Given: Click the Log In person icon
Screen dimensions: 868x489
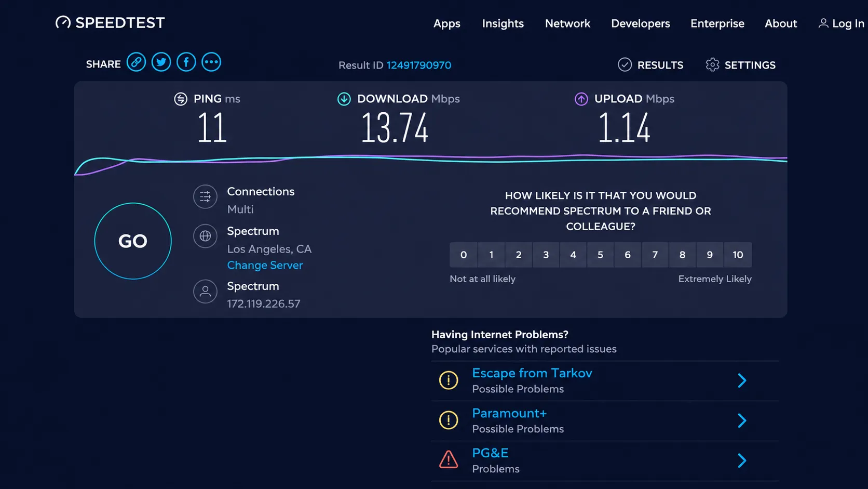Looking at the screenshot, I should pos(823,23).
